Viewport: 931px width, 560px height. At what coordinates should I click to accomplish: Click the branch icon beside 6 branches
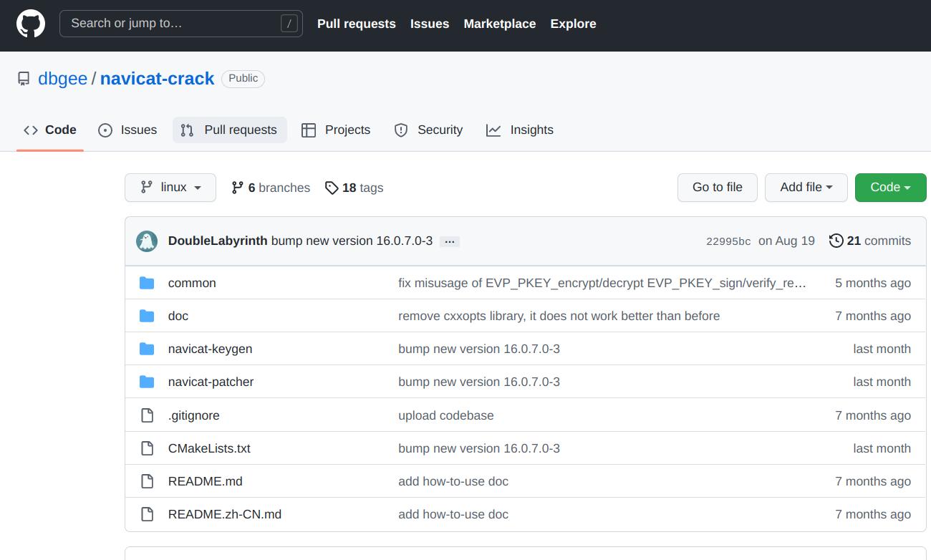pyautogui.click(x=238, y=188)
